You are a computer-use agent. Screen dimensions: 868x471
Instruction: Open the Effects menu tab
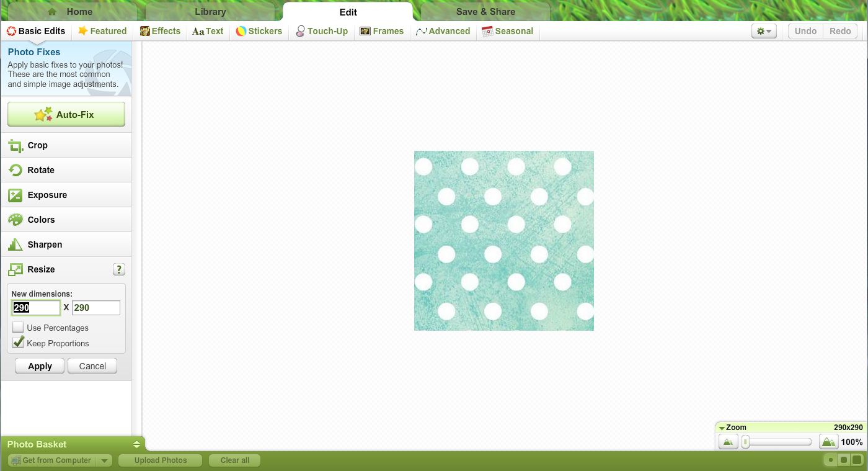[160, 31]
